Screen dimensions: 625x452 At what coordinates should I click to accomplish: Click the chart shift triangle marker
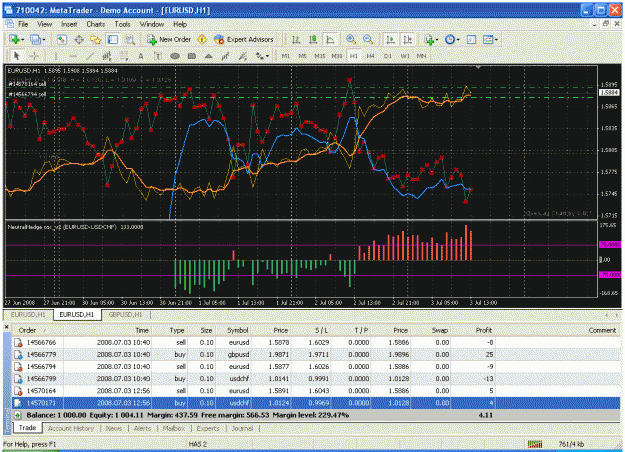click(x=478, y=67)
